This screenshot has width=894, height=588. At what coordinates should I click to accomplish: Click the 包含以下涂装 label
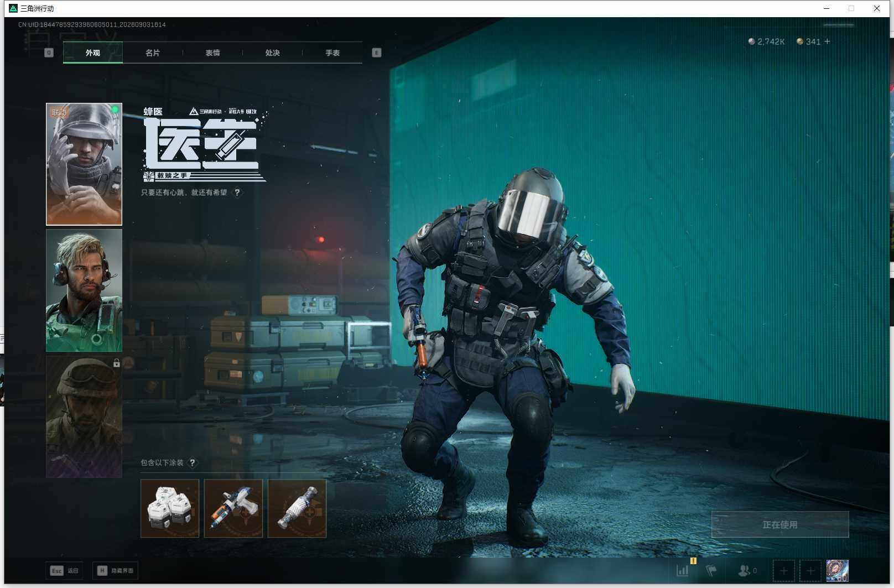(162, 462)
